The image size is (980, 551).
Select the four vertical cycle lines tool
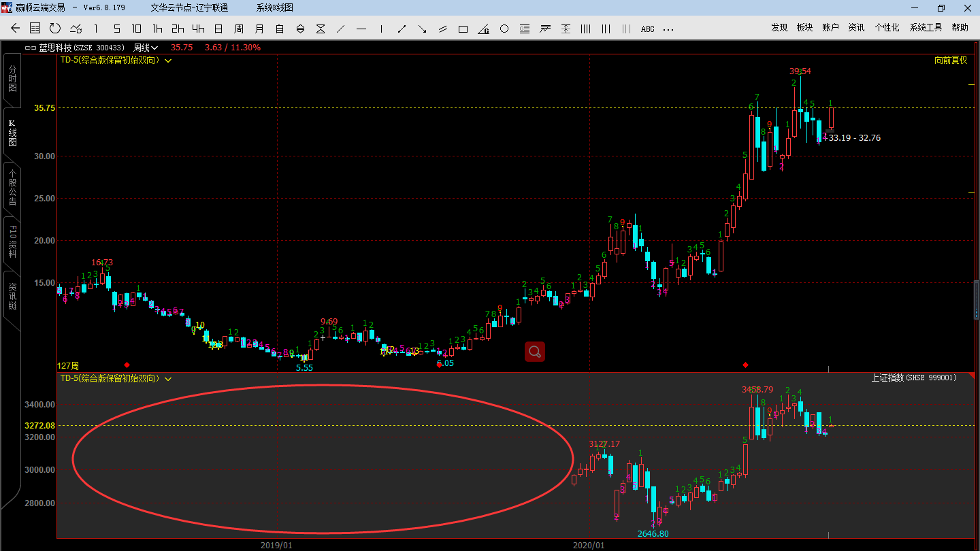click(586, 29)
